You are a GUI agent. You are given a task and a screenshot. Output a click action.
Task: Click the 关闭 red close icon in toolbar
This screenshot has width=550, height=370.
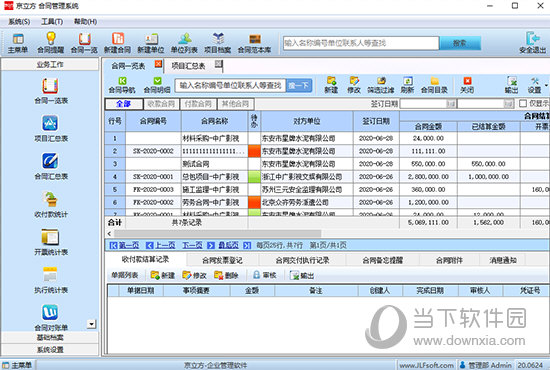[x=467, y=85]
